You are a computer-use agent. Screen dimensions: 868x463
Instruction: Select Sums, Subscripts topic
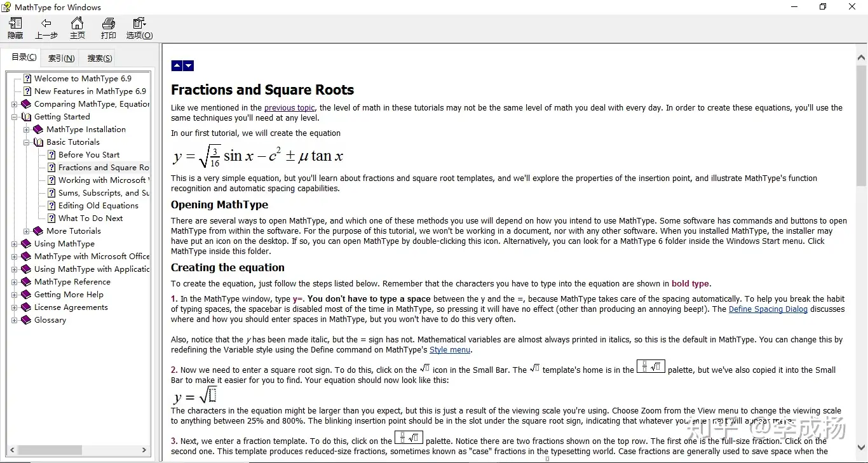tap(104, 193)
